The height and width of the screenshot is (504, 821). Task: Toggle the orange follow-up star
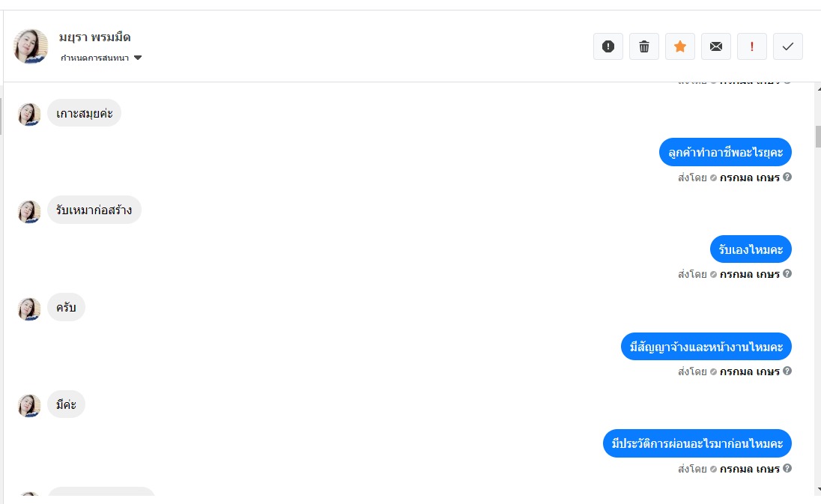click(x=680, y=46)
